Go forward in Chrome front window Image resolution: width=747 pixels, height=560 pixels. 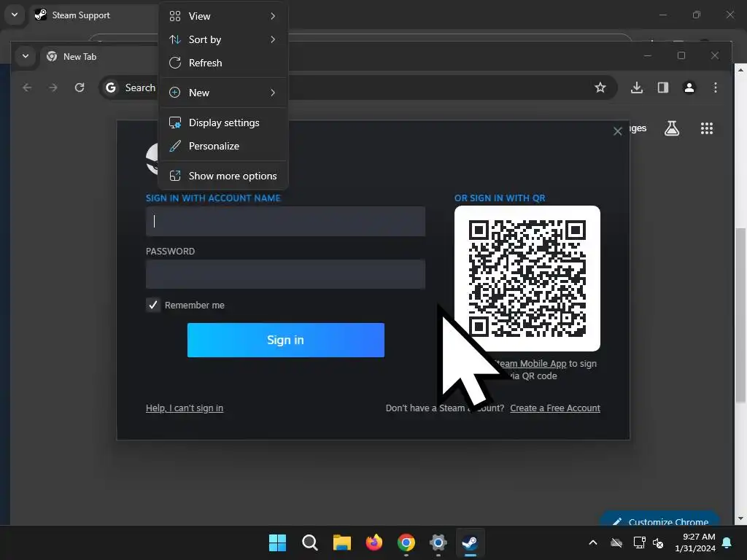click(x=53, y=87)
